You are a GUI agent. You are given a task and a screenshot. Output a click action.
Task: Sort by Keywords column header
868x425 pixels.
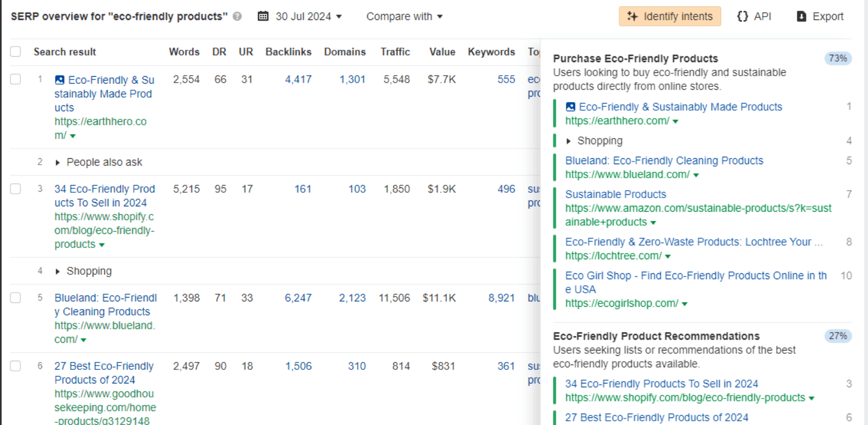[491, 52]
